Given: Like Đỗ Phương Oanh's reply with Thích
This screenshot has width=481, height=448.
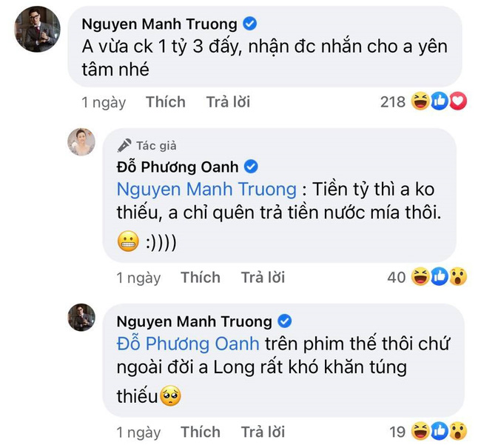Looking at the screenshot, I should pos(201,277).
